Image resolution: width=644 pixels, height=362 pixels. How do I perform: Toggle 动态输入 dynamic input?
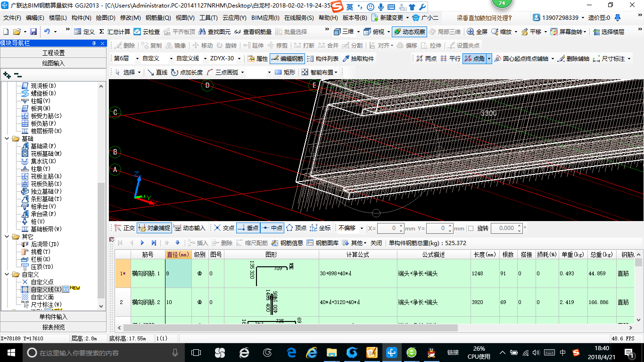click(x=190, y=228)
